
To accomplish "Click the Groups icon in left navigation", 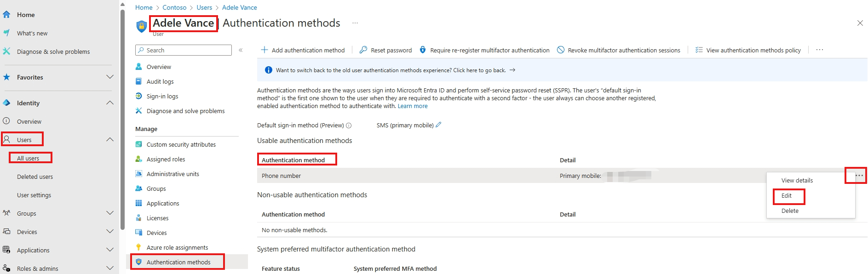I will coord(6,213).
